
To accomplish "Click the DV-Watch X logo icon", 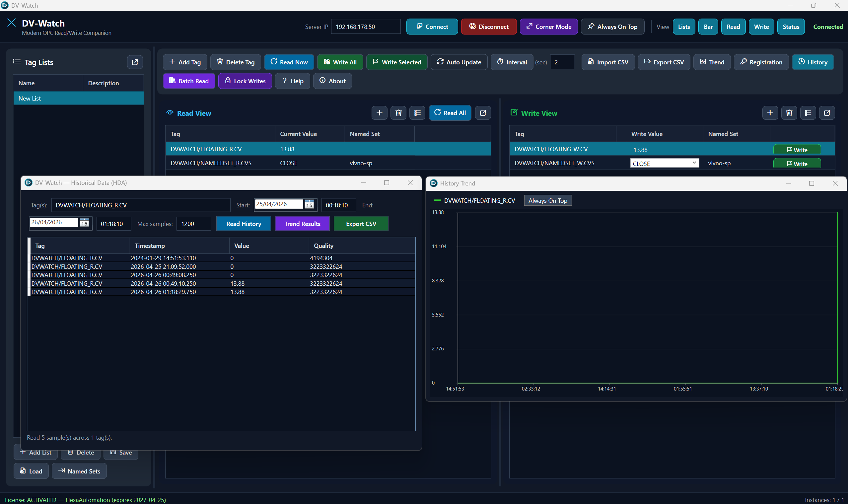I will (x=12, y=23).
